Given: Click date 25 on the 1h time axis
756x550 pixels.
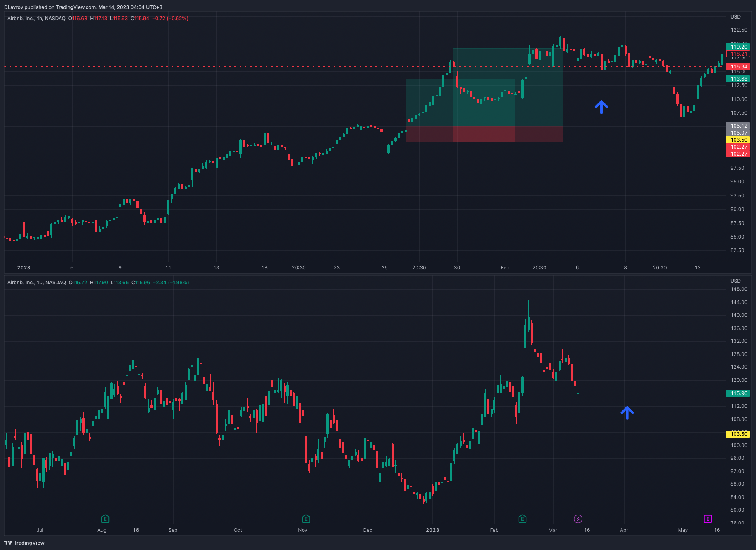Looking at the screenshot, I should tap(385, 268).
